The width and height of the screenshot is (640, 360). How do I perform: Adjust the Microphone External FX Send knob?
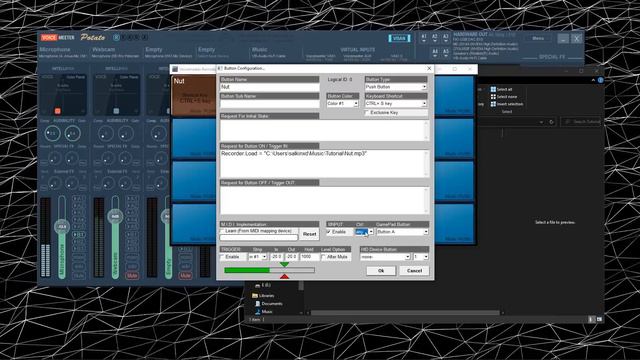[x=54, y=184]
